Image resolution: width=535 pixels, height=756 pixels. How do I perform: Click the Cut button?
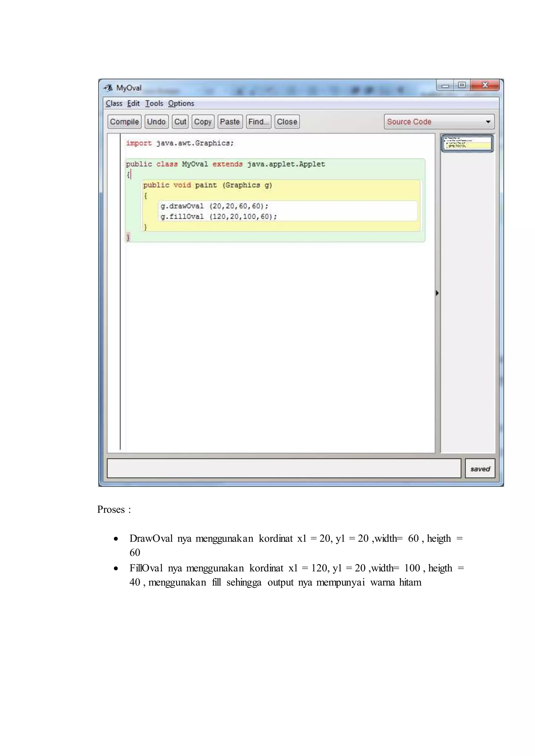click(180, 121)
